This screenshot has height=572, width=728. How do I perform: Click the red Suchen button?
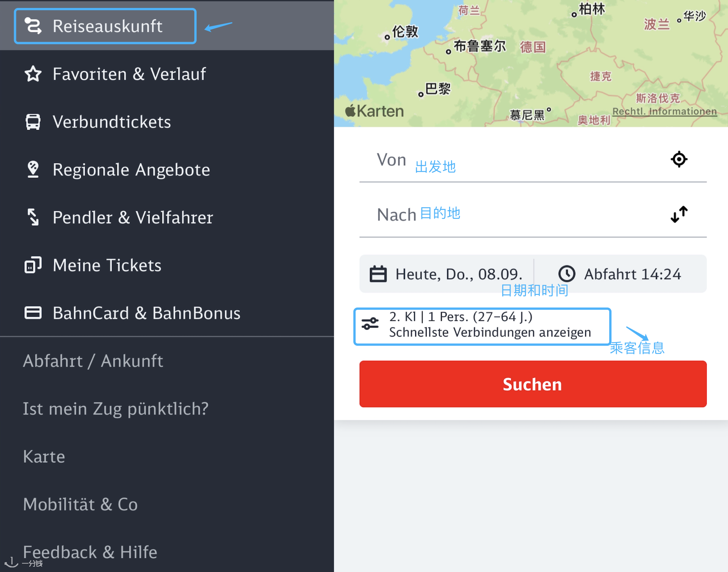pyautogui.click(x=533, y=384)
